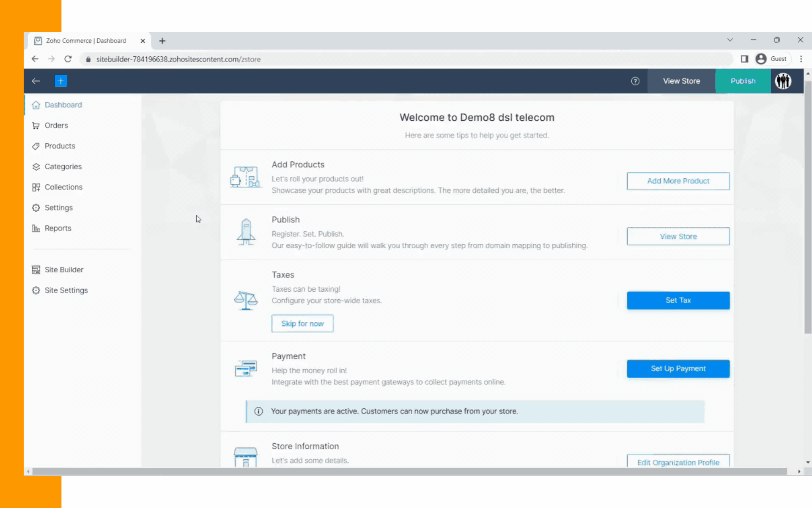The width and height of the screenshot is (812, 508).
Task: Open Reports in sidebar menu
Action: click(x=58, y=228)
